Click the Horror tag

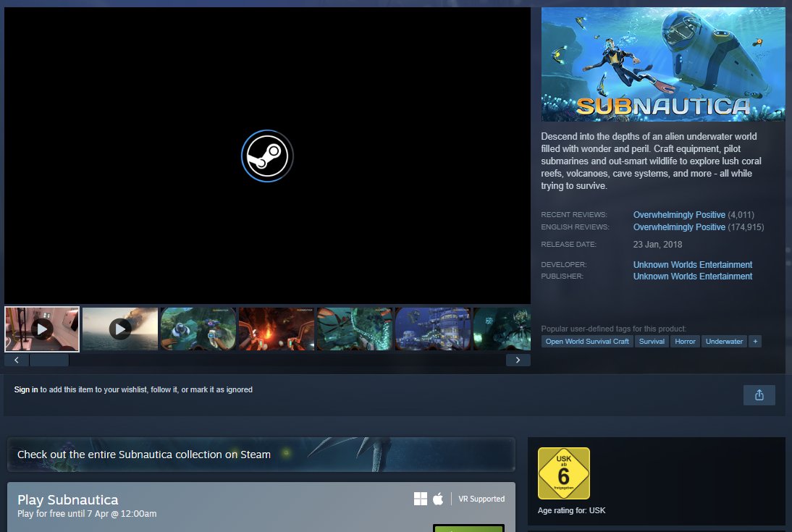tap(685, 342)
